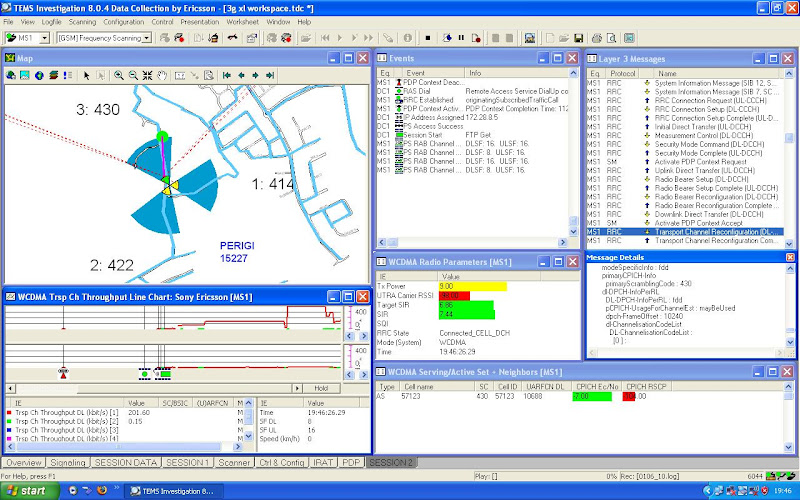The height and width of the screenshot is (500, 800).
Task: Click the RAS Dial event row
Action: 473,91
